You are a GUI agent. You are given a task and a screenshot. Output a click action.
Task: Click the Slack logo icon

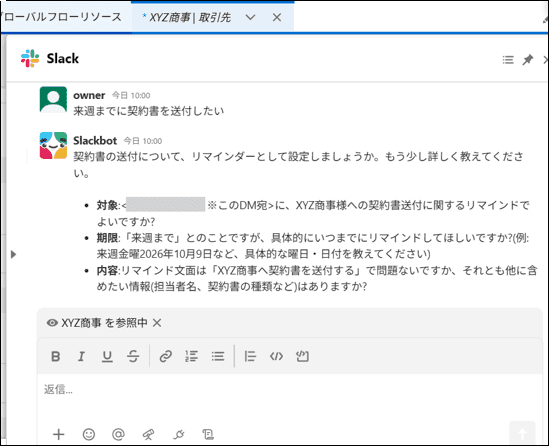point(30,58)
